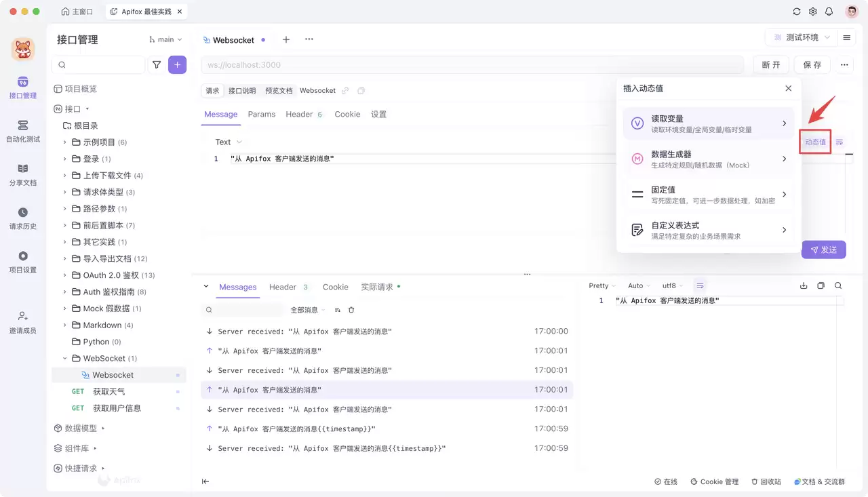Open the notifications bell

[x=829, y=12]
